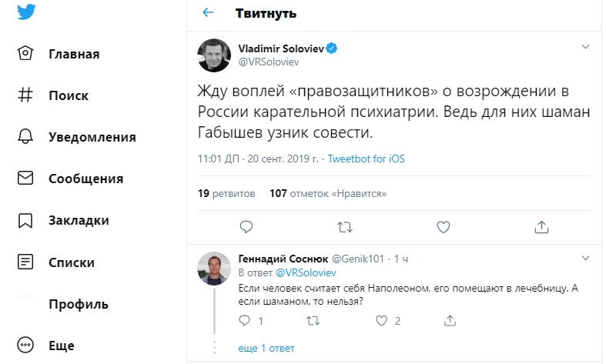The height and width of the screenshot is (364, 606).
Task: Reply to Soloviev's tweet via speech bubble
Action: tap(246, 226)
